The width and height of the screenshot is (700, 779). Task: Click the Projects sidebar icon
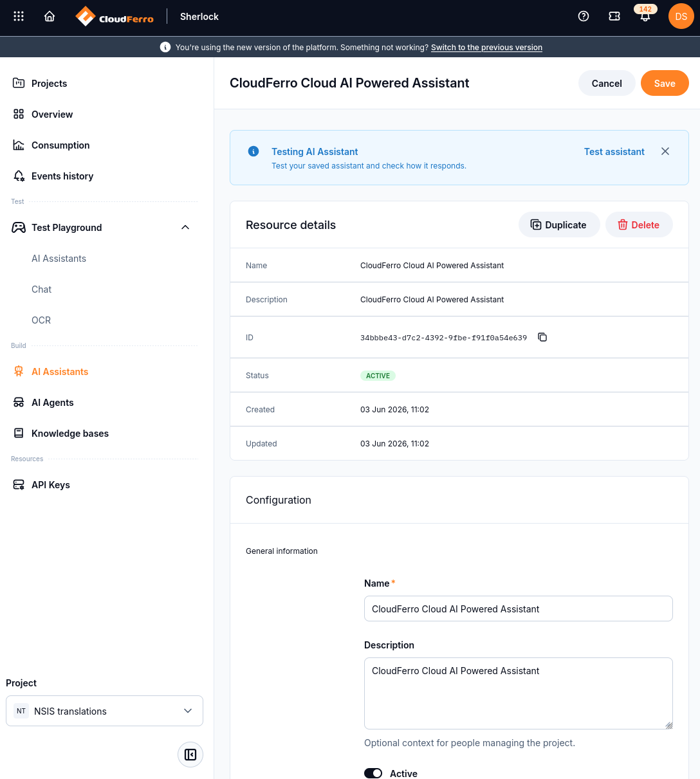[x=19, y=83]
